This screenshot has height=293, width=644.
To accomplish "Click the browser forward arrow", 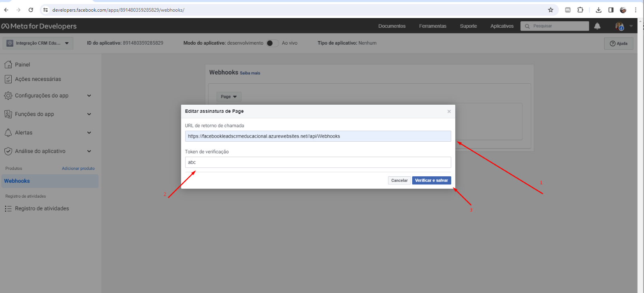I will [x=18, y=10].
